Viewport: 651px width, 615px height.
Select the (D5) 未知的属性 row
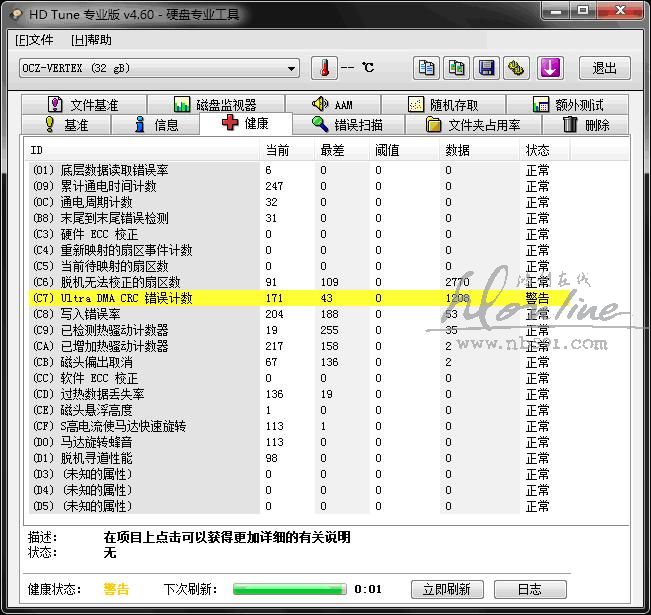(x=299, y=506)
